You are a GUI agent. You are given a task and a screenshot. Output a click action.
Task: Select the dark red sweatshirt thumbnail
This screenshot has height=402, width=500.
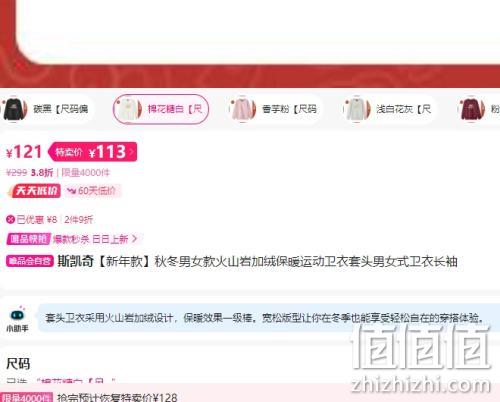tap(472, 109)
